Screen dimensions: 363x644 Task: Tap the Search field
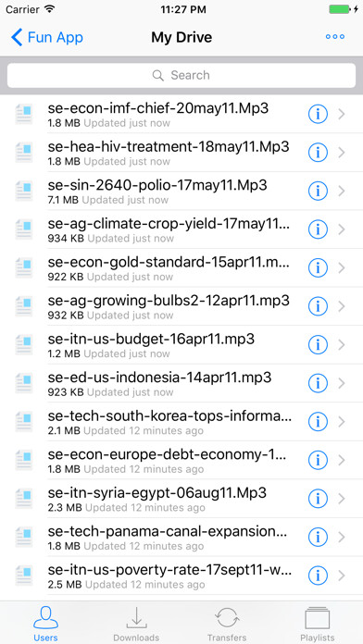181,75
